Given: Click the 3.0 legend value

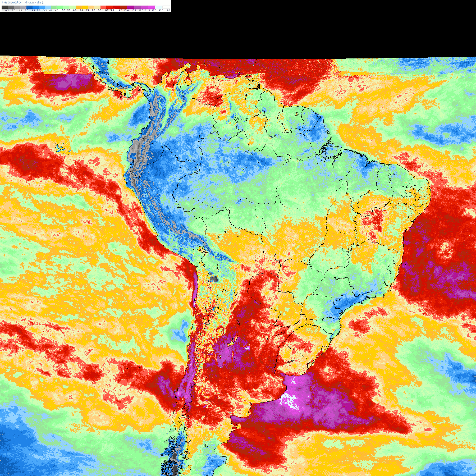Looking at the screenshot, I should (x=38, y=10).
